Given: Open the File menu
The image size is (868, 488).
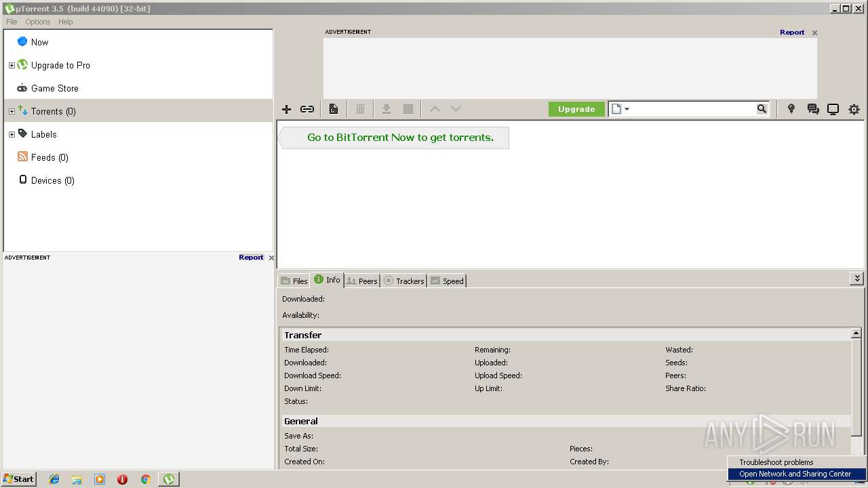Looking at the screenshot, I should tap(12, 22).
